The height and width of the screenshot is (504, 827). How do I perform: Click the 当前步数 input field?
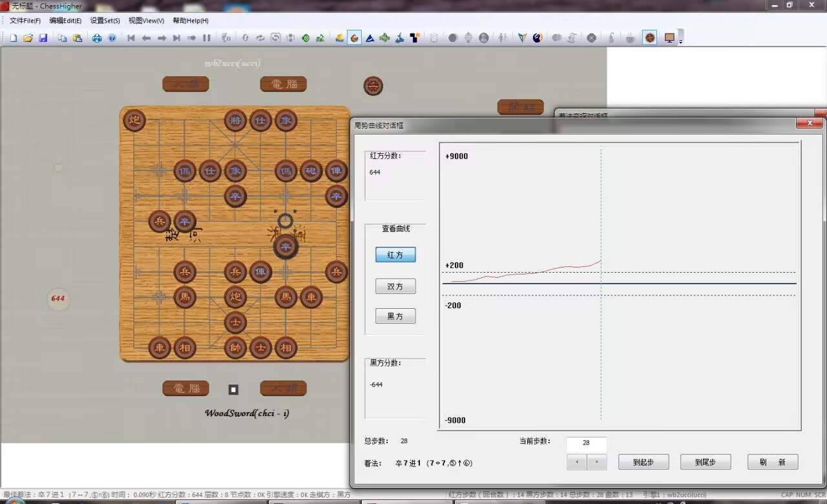coord(586,444)
